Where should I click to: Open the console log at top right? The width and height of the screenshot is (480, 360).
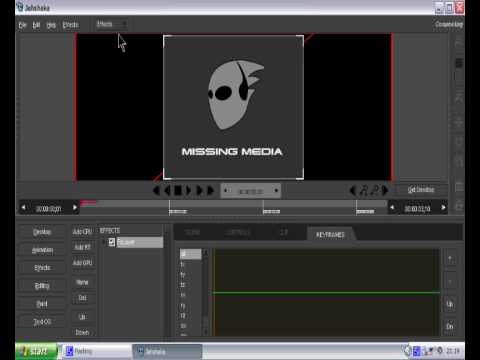pyautogui.click(x=449, y=24)
